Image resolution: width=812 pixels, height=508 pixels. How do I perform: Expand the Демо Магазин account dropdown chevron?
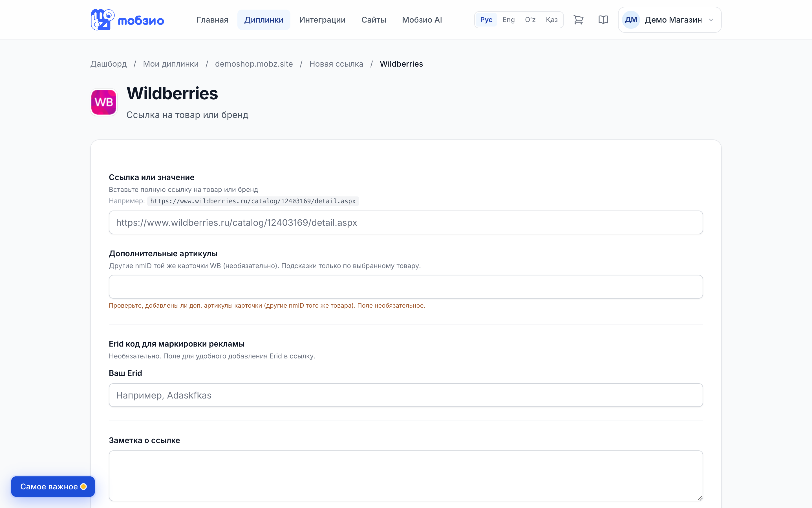coord(711,20)
